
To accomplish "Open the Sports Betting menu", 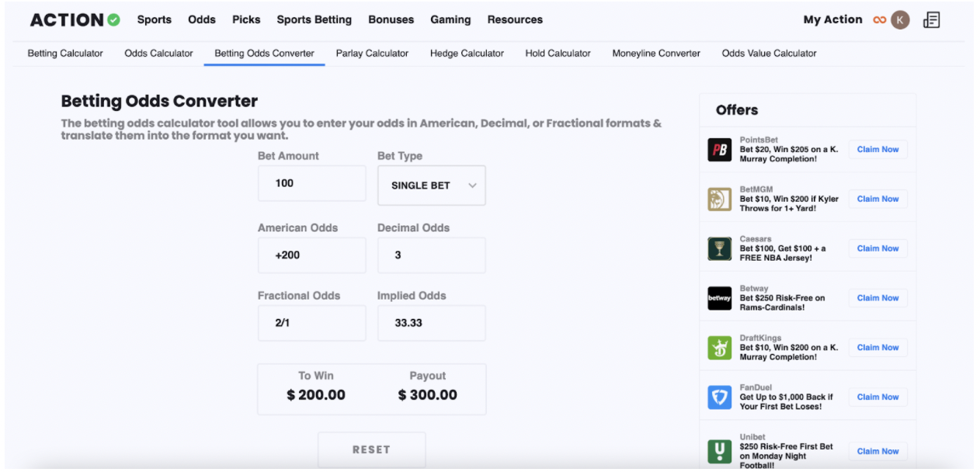I will pyautogui.click(x=314, y=19).
